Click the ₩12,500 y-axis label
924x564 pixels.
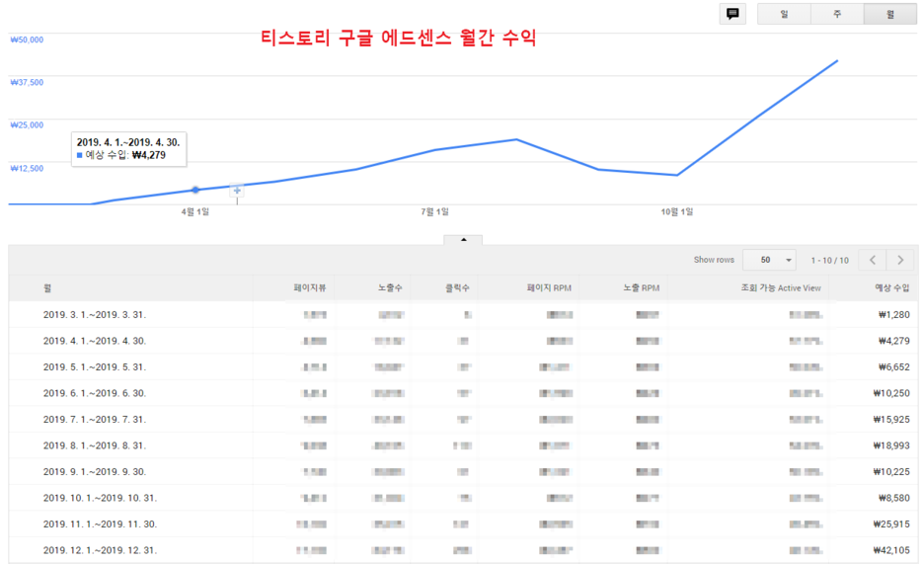pos(27,168)
